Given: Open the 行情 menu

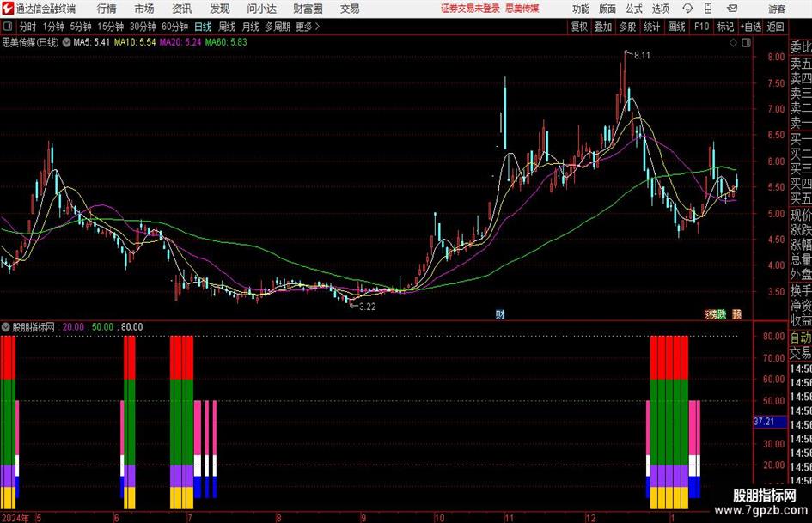Looking at the screenshot, I should (107, 9).
